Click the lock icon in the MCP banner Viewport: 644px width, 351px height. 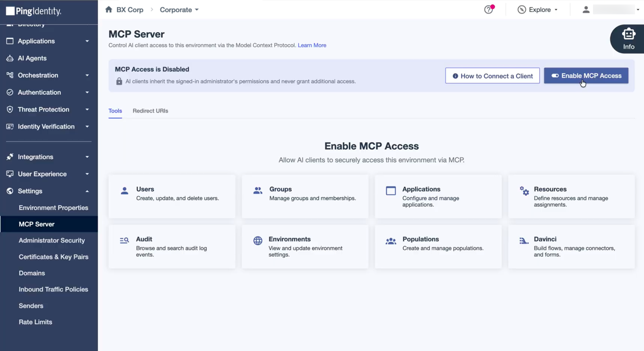point(119,81)
